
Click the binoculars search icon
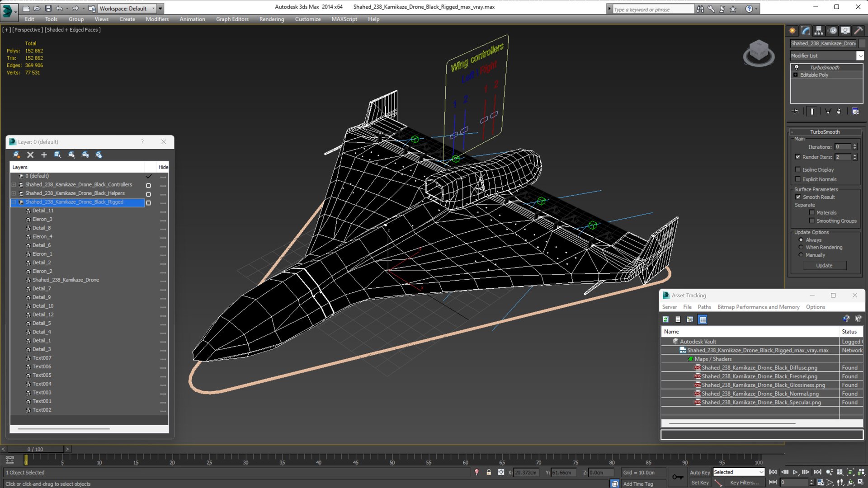click(700, 9)
